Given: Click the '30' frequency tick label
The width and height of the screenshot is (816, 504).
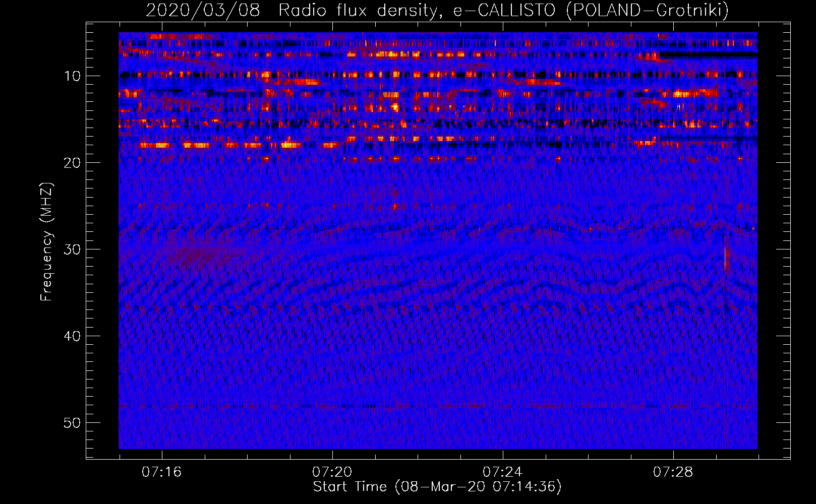Looking at the screenshot, I should pyautogui.click(x=72, y=249).
